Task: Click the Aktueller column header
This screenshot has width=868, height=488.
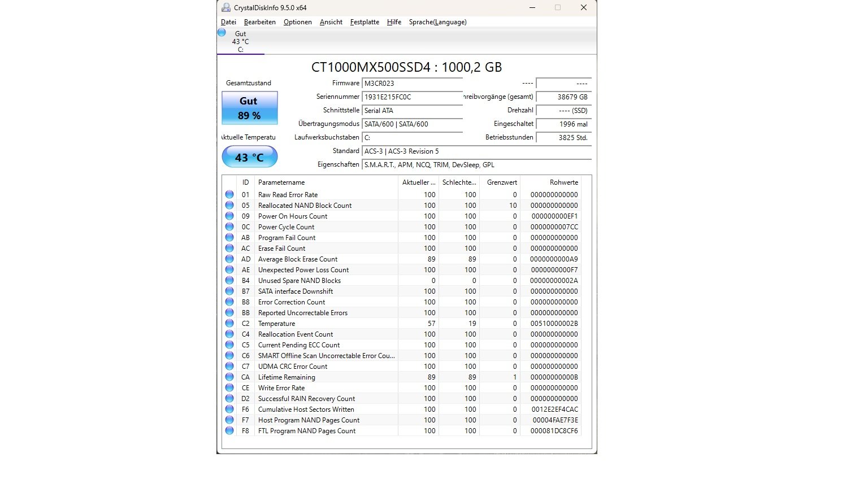Action: click(x=418, y=182)
